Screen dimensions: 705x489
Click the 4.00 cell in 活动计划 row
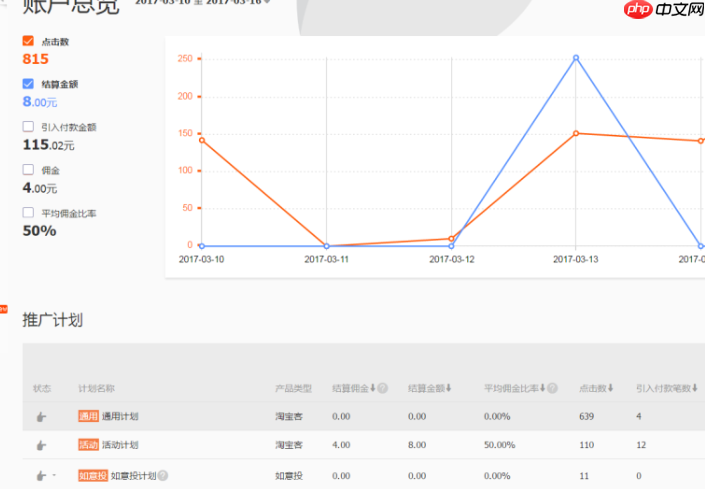(341, 445)
